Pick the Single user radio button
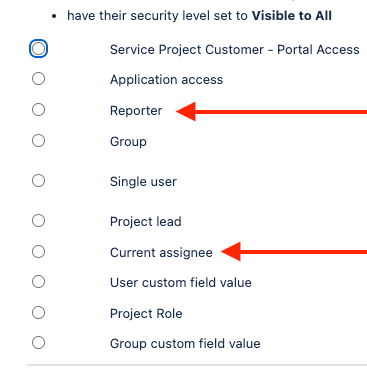Screen dimensions: 367x375 coord(38,181)
